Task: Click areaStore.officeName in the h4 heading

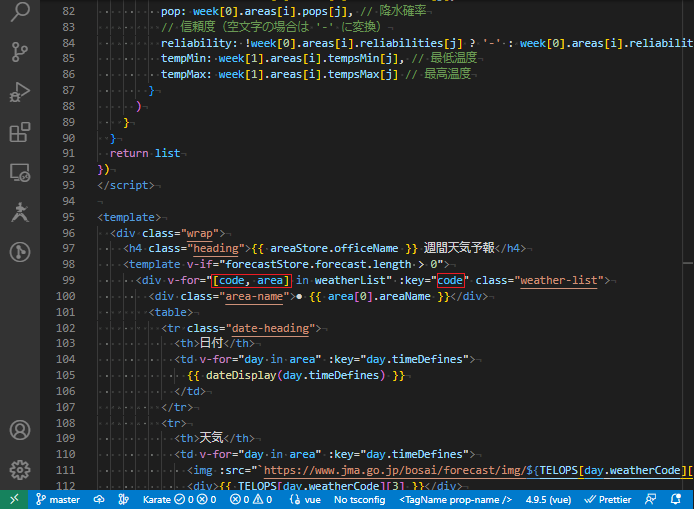Action: 334,248
